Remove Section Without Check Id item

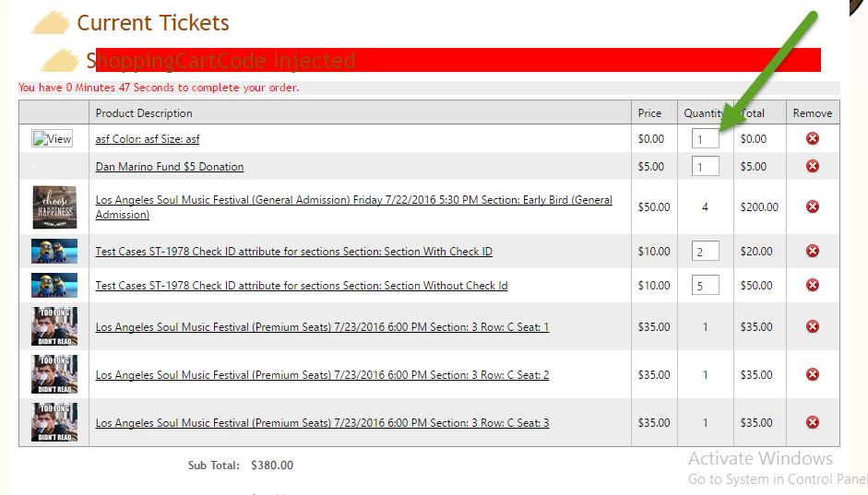pyautogui.click(x=813, y=285)
